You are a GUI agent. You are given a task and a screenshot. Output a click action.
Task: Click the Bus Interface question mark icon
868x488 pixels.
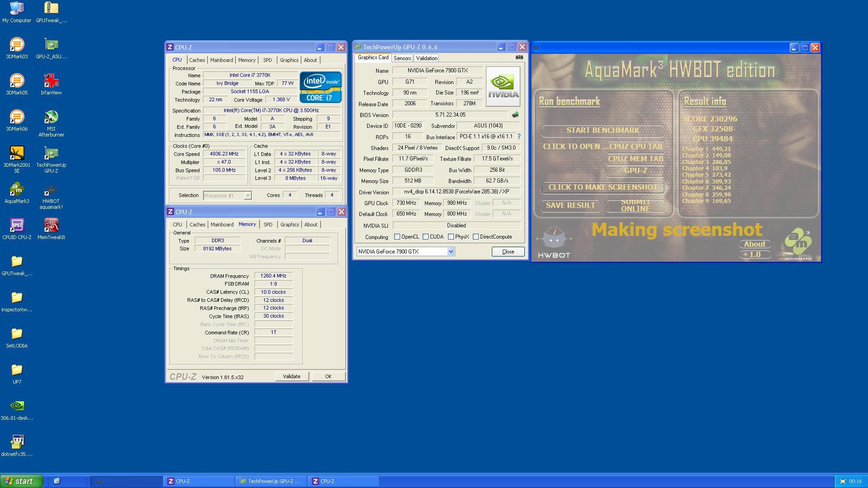click(x=519, y=136)
